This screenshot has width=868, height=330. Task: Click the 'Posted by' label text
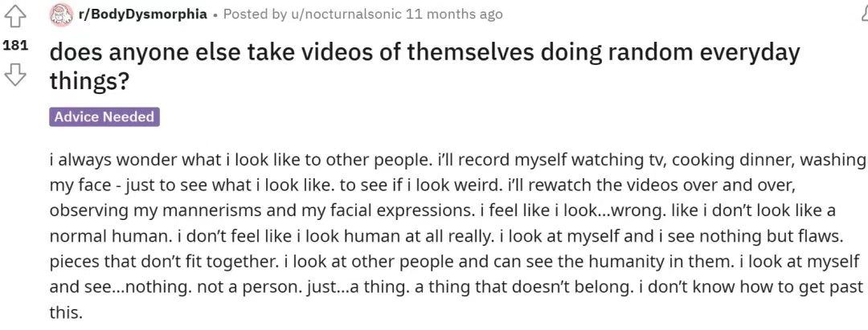(255, 14)
